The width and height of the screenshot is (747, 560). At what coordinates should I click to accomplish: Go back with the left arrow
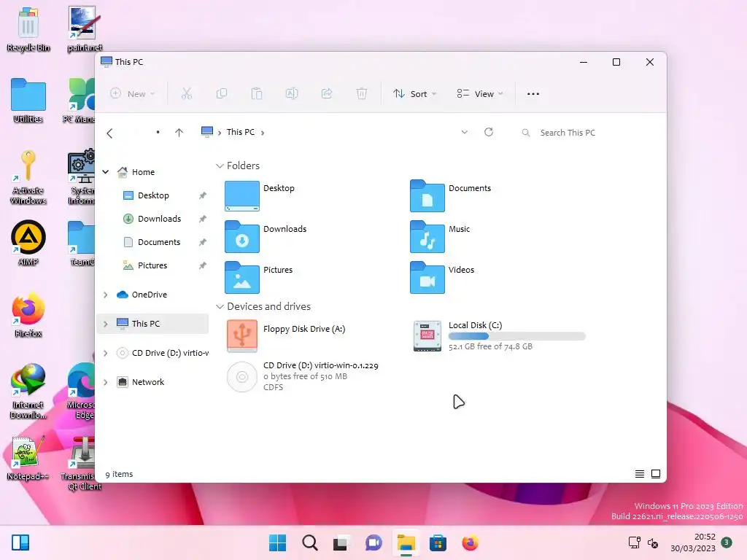point(109,133)
